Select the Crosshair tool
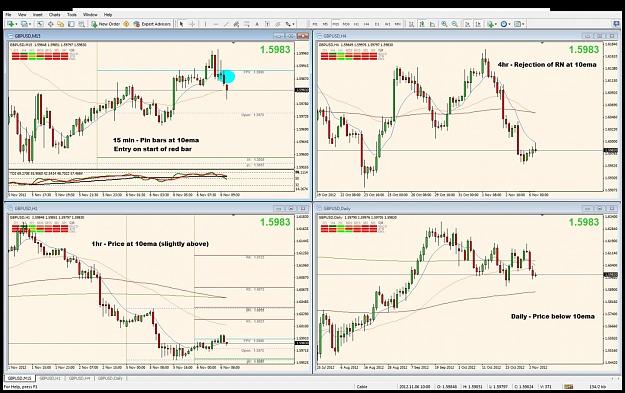Screen dimensions: 625x393 192,24
